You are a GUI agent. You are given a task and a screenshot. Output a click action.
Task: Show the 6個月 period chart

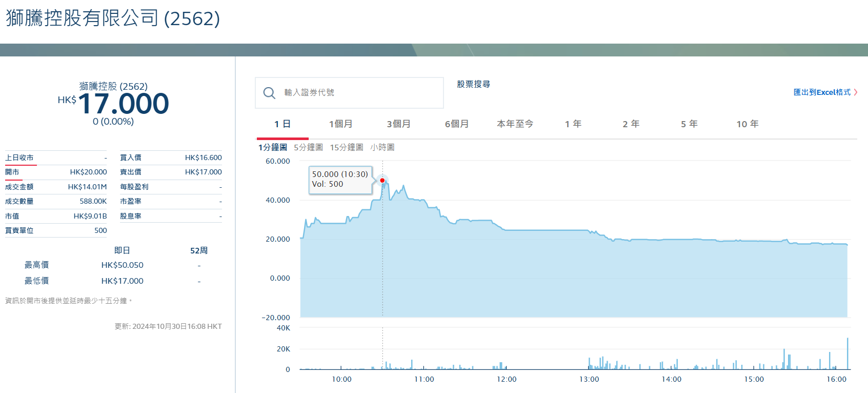[x=457, y=124]
